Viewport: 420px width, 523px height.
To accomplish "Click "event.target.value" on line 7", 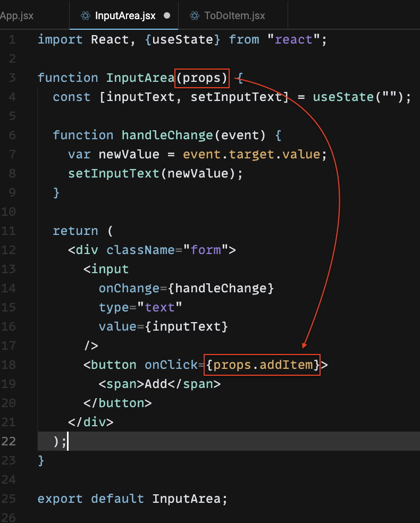I will [251, 155].
